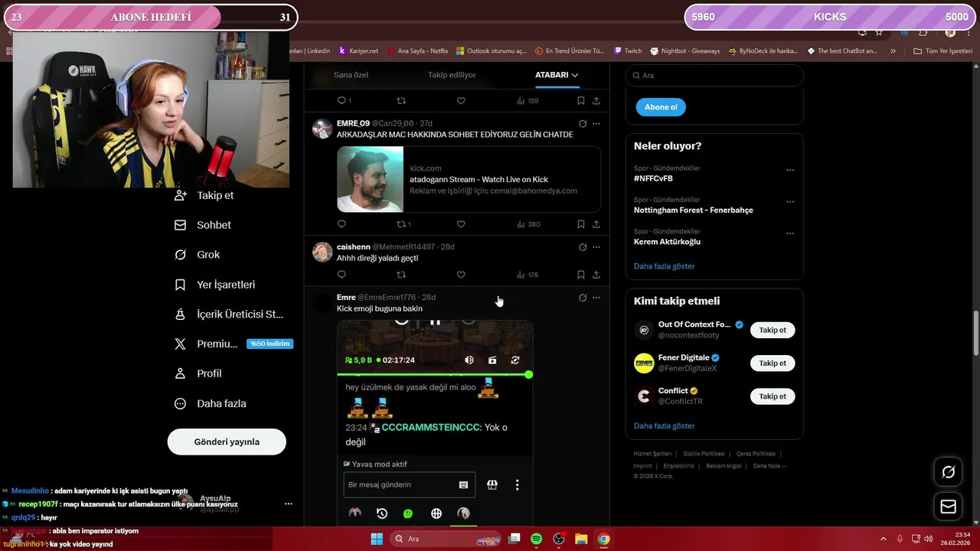980x551 pixels.
Task: Expand the bookmarks bar overflow chevron
Action: coord(893,51)
